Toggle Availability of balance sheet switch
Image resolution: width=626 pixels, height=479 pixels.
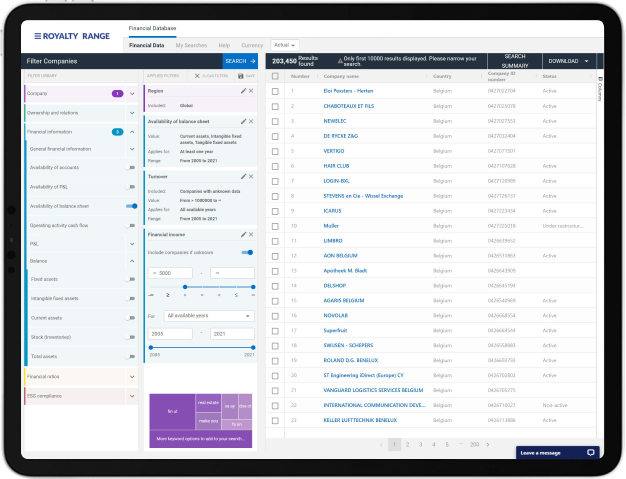[131, 205]
